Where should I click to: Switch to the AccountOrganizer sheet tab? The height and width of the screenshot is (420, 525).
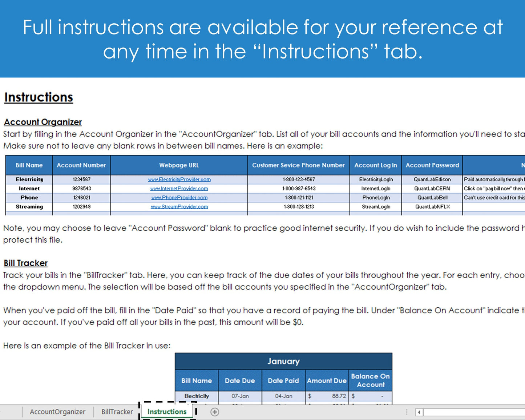[57, 412]
